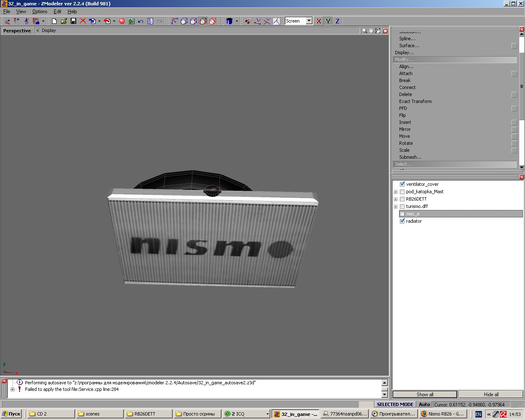Click the Show all button
Viewport: 525px width, 420px height.
click(425, 395)
